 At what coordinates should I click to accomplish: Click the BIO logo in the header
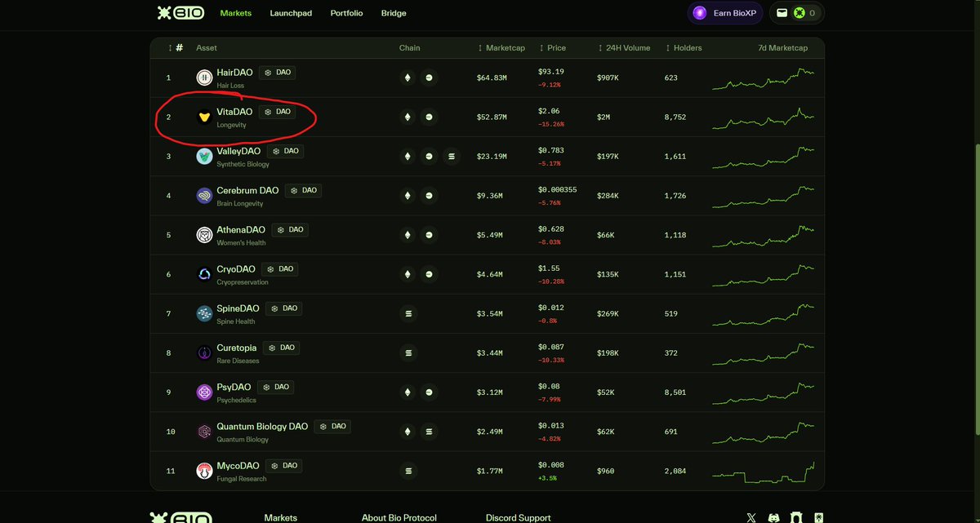click(x=181, y=13)
